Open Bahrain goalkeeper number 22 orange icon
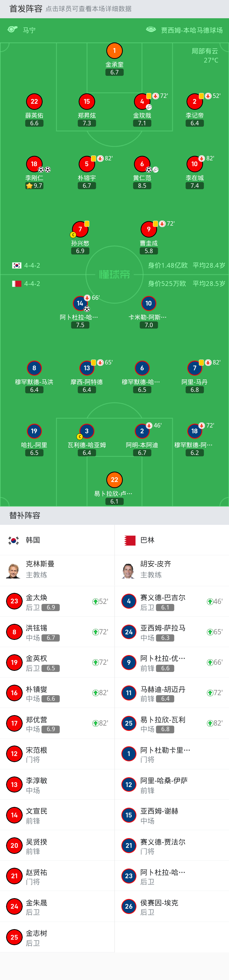Image resolution: width=229 pixels, height=980 pixels. tap(114, 480)
